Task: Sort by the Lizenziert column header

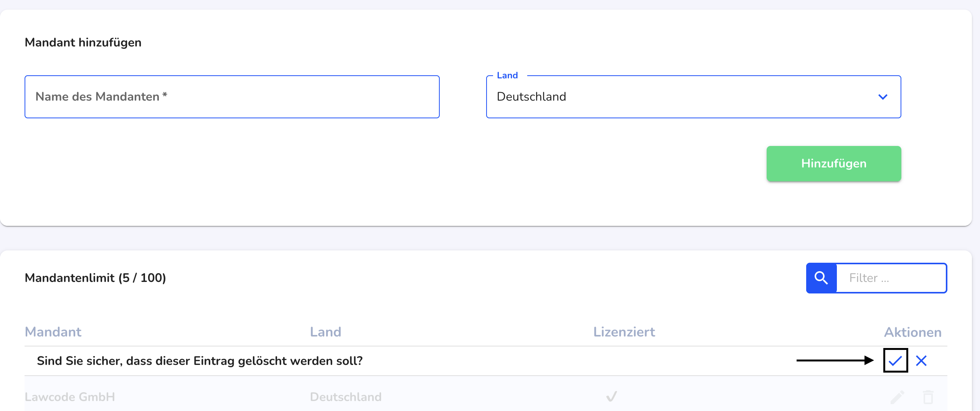Action: (x=624, y=332)
